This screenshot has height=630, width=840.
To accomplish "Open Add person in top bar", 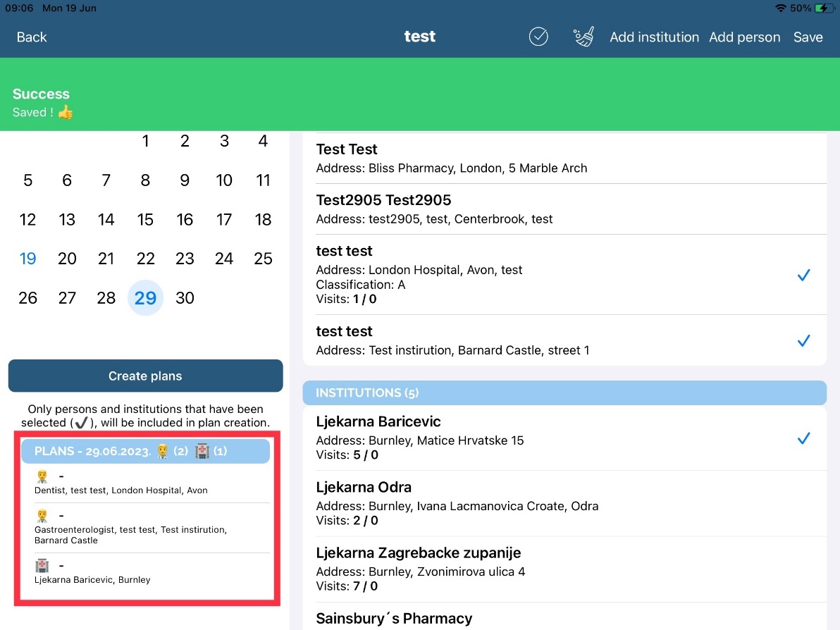I will (x=744, y=37).
